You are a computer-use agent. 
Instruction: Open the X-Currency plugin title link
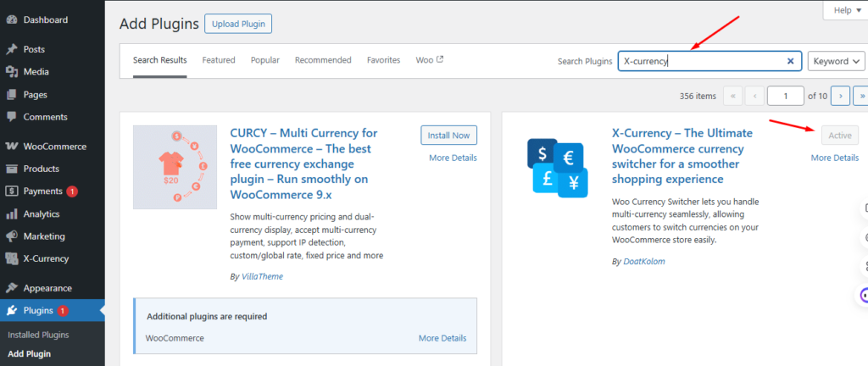[x=682, y=157]
